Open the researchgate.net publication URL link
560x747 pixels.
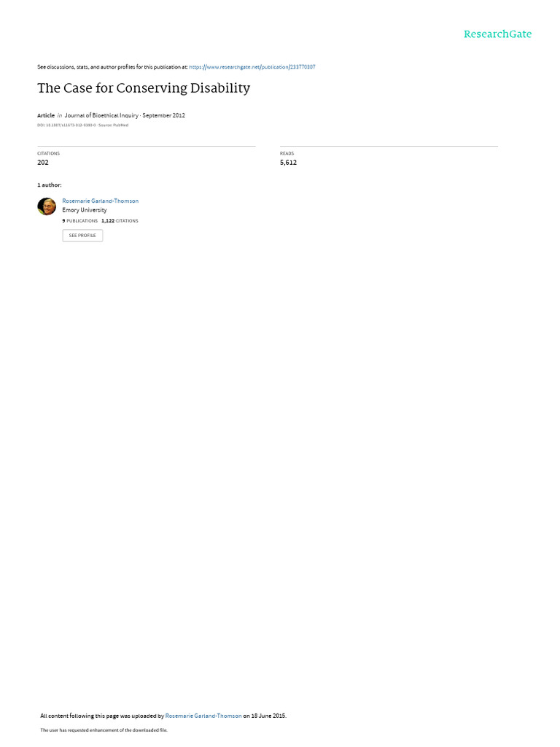tap(252, 67)
